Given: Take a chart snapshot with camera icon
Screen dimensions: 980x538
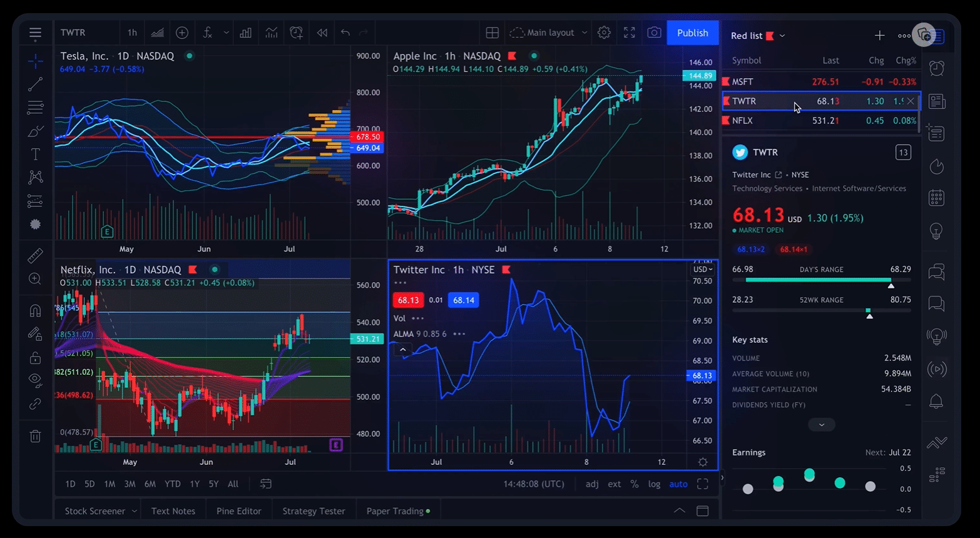Looking at the screenshot, I should click(654, 33).
